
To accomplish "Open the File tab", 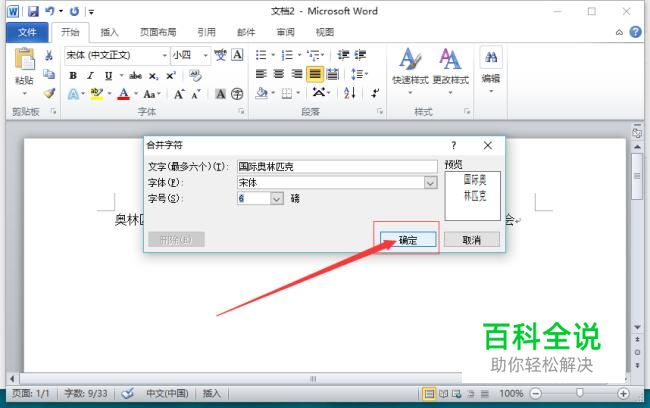I will [x=27, y=32].
